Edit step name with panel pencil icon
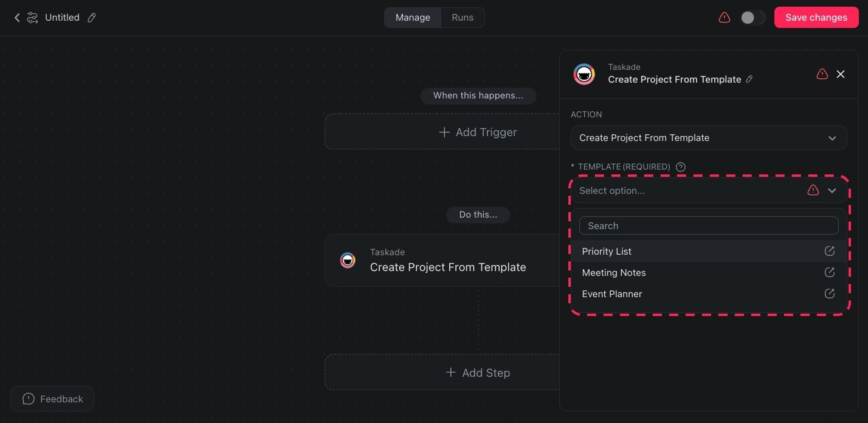Image resolution: width=868 pixels, height=423 pixels. (749, 79)
